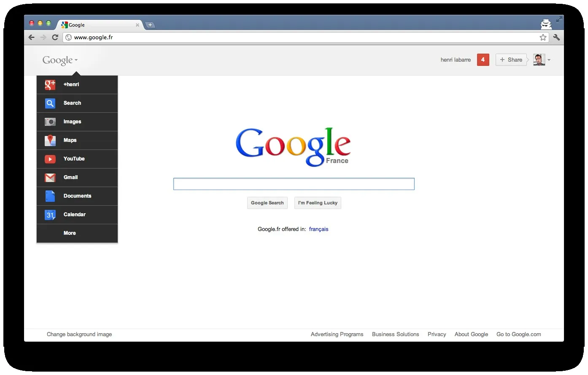Focus the Google search text box
The height and width of the screenshot is (375, 588).
pyautogui.click(x=294, y=184)
